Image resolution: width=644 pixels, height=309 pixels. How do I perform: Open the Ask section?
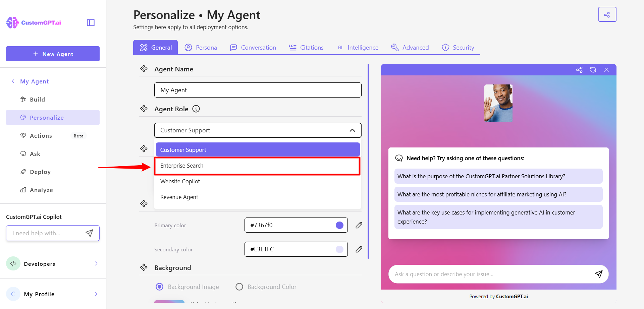point(53,154)
